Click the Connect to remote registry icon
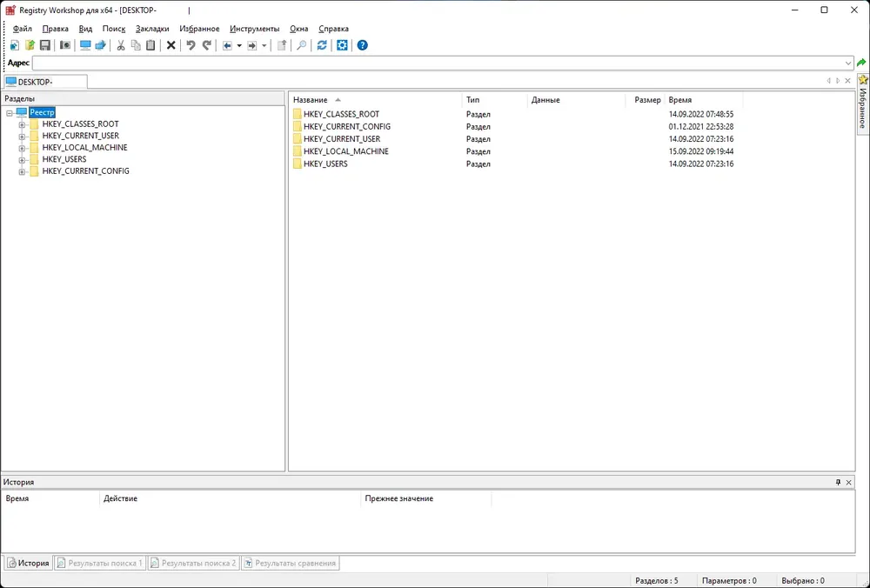Viewport: 870px width, 588px height. pyautogui.click(x=100, y=45)
